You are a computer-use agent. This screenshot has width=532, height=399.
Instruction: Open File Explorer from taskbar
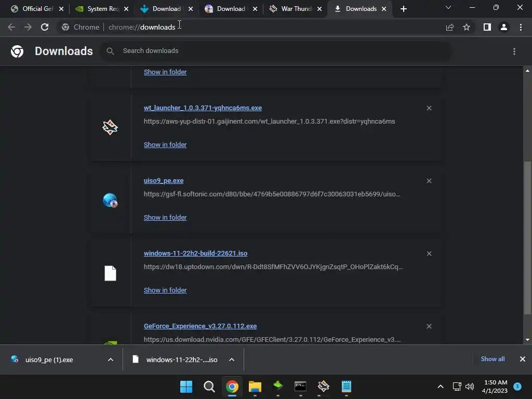(255, 387)
